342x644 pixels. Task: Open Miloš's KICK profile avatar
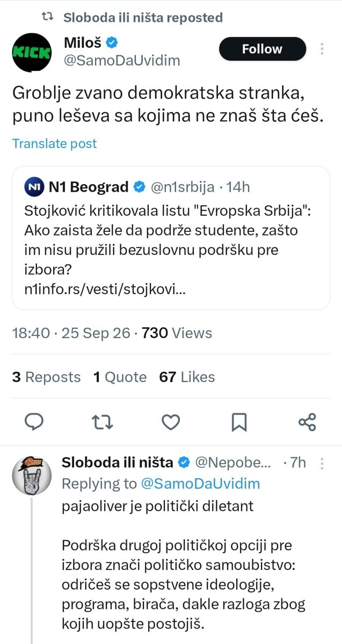pos(32,52)
